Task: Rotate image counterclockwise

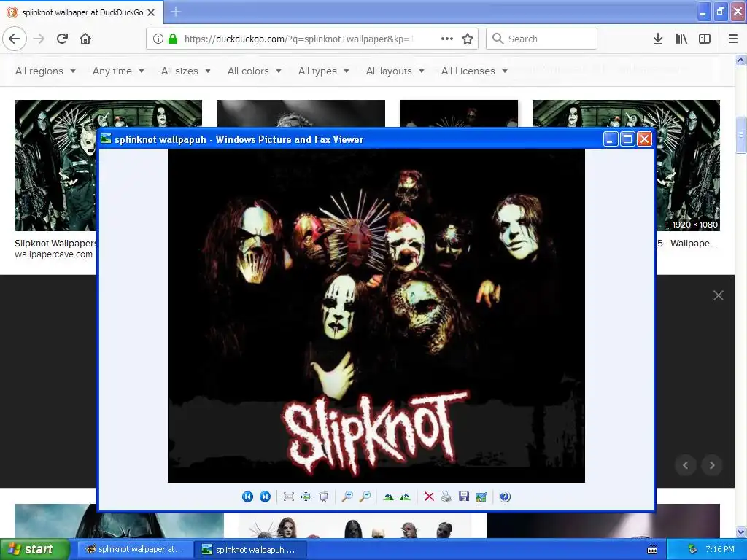Action: (x=406, y=497)
